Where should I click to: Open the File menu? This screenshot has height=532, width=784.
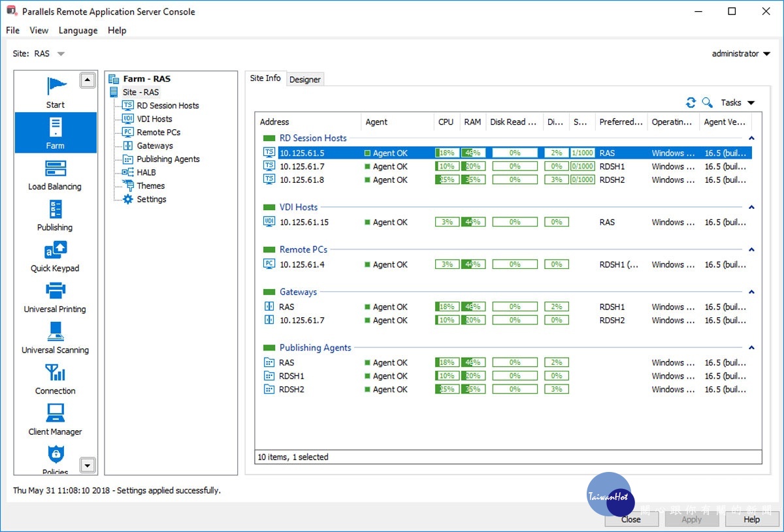(13, 30)
